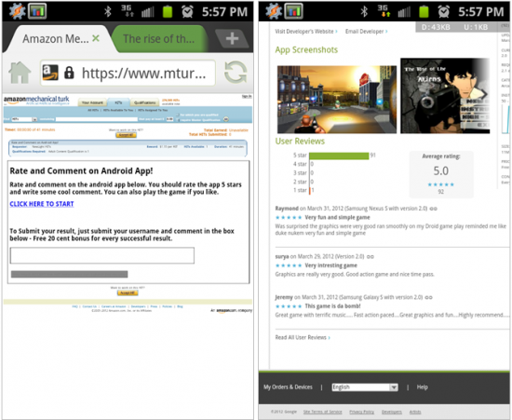
Task: Toggle 'for which you are qualified' checkbox
Action: click(178, 115)
